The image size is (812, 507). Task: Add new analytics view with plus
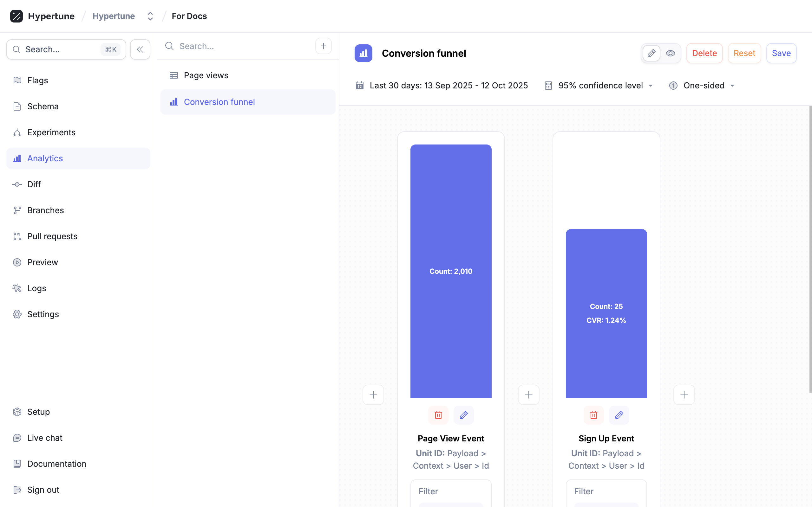point(324,46)
